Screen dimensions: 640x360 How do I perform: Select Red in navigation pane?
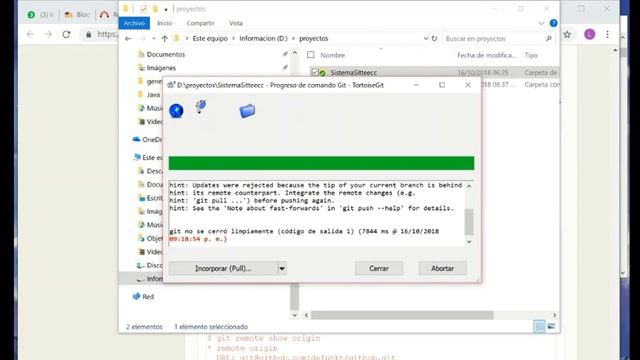[x=148, y=297]
